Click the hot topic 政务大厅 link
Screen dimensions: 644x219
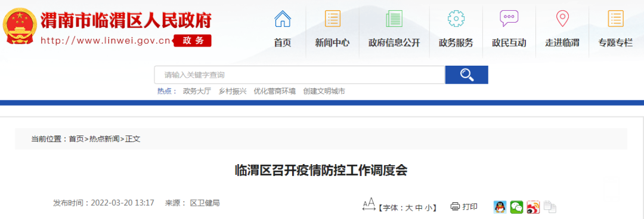(x=197, y=91)
